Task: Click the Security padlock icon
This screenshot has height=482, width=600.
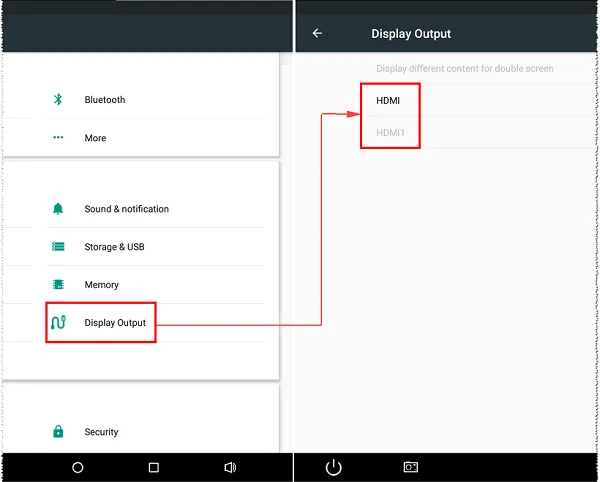Action: [58, 432]
